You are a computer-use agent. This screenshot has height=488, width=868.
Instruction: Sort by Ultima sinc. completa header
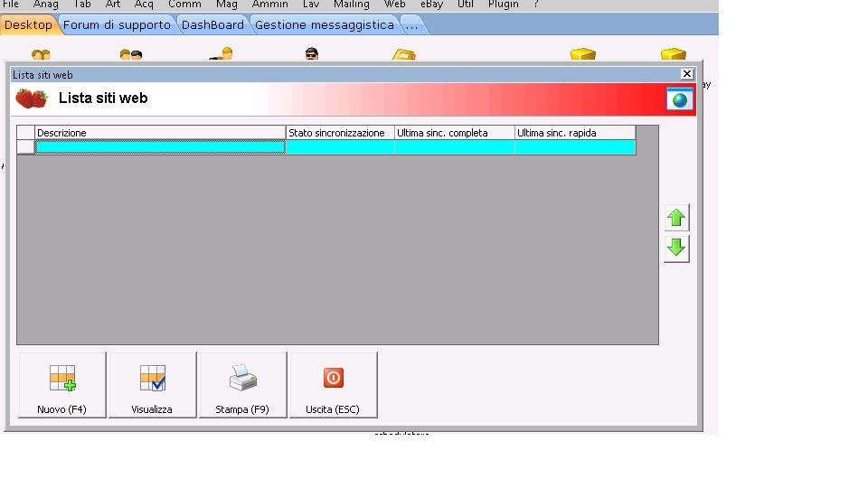pos(455,133)
